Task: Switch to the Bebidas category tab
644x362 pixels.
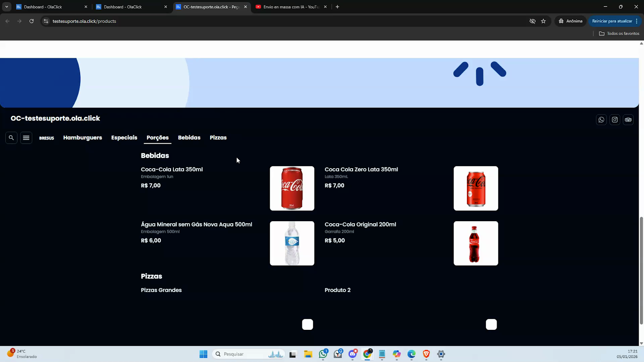Action: coord(189,138)
